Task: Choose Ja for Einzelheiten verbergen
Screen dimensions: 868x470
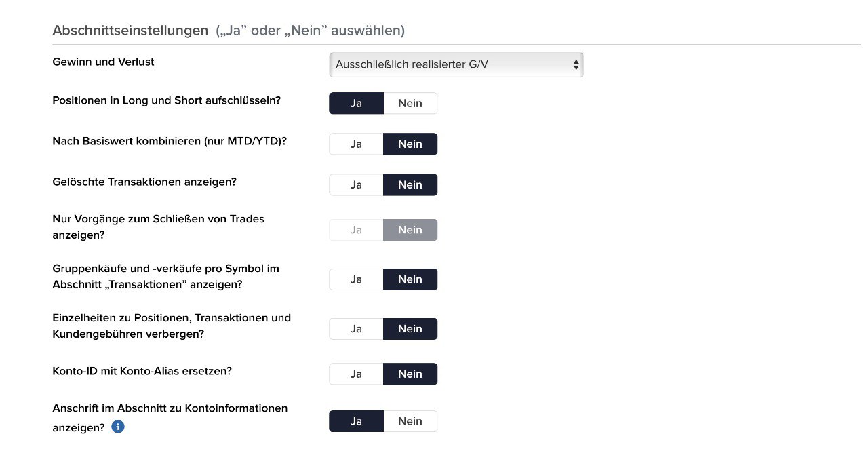Action: pyautogui.click(x=356, y=329)
